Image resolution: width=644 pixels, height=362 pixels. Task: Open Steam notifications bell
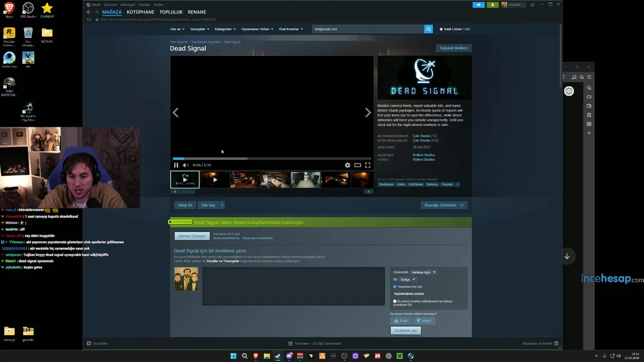click(493, 5)
